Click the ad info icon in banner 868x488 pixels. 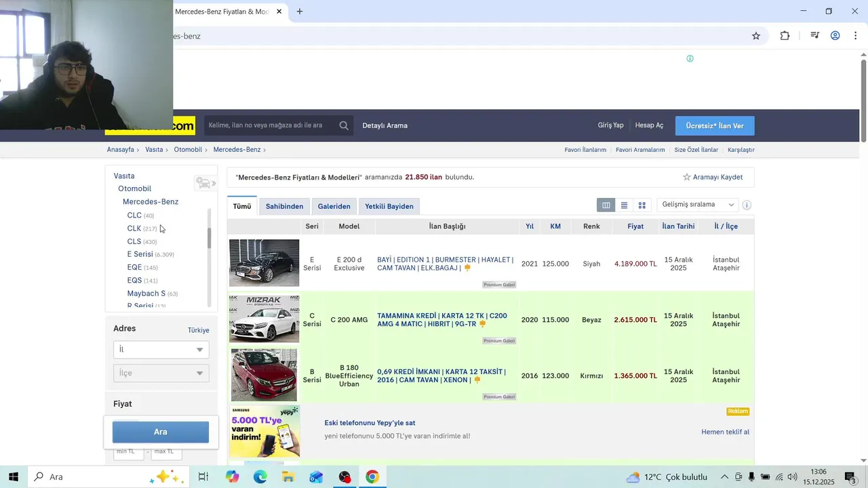pyautogui.click(x=690, y=58)
